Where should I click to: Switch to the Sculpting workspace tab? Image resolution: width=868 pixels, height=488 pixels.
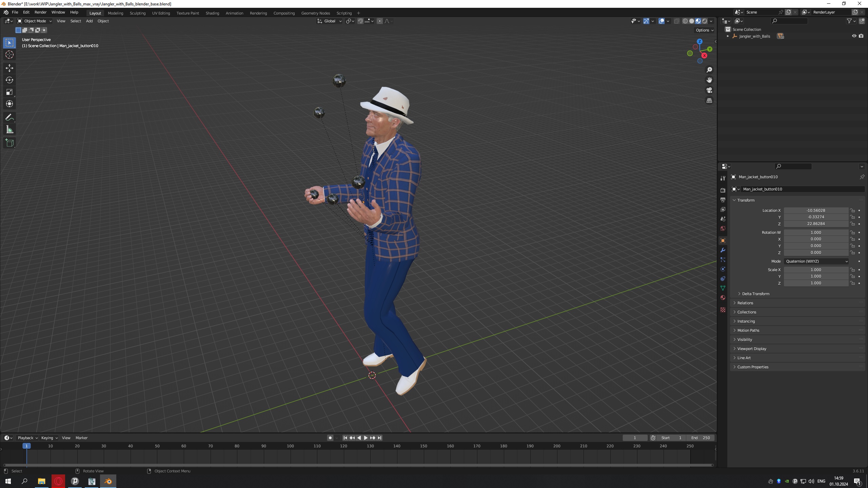coord(137,13)
